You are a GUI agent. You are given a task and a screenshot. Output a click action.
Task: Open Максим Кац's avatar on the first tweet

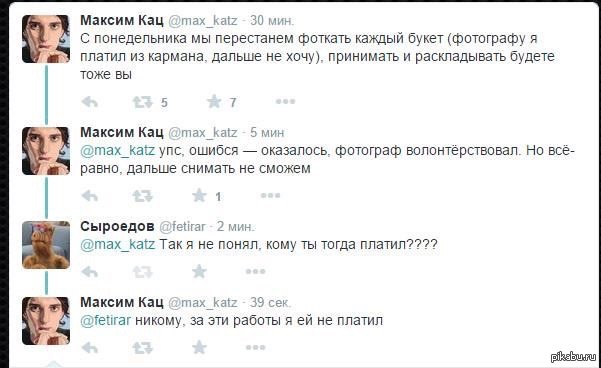click(x=46, y=39)
